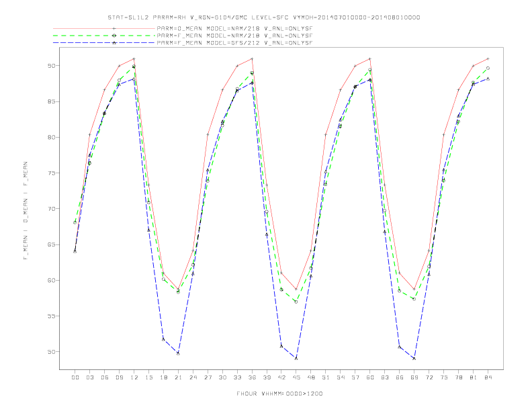Click the y-axis tick label 60

[51, 280]
